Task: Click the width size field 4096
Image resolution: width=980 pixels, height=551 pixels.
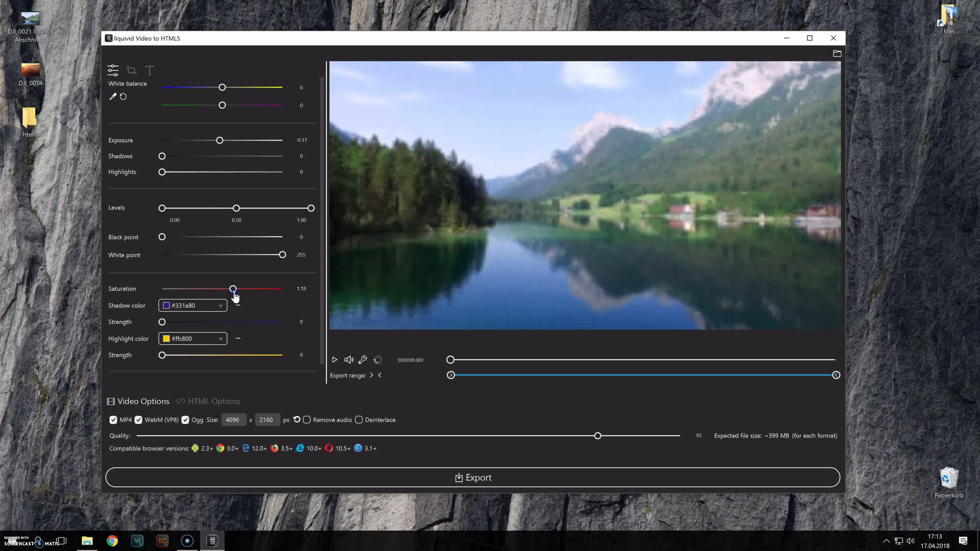Action: pos(233,420)
